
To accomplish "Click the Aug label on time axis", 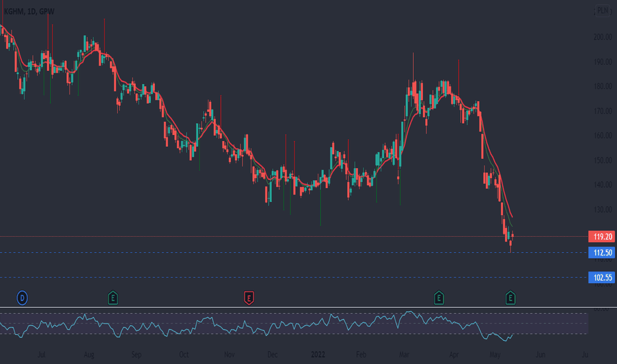I will coord(89,355).
